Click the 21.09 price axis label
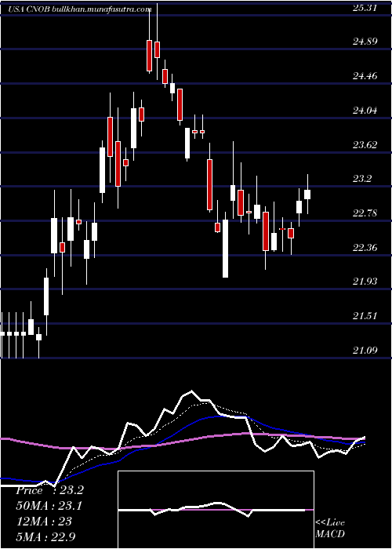Image resolution: width=392 pixels, height=549 pixels. (365, 350)
